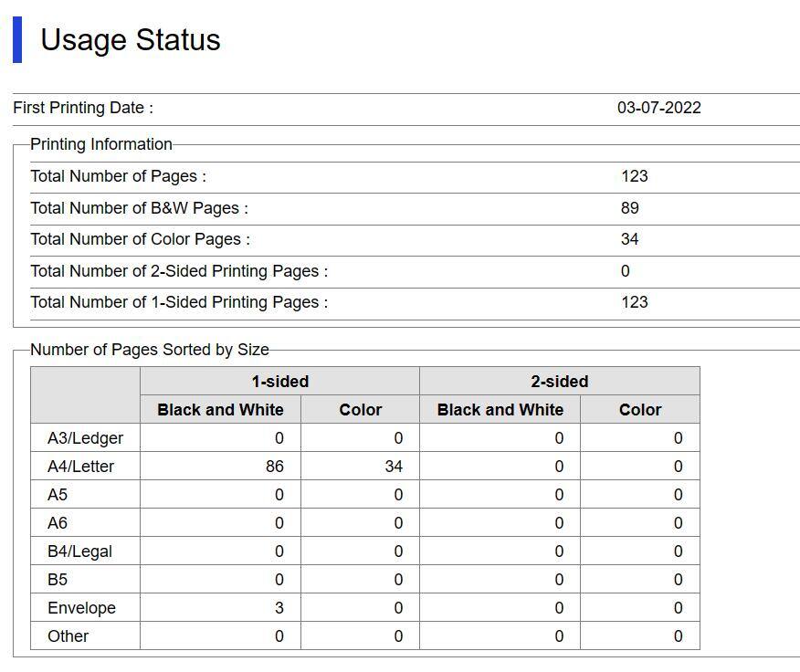Click the A4/Letter row label

81,467
